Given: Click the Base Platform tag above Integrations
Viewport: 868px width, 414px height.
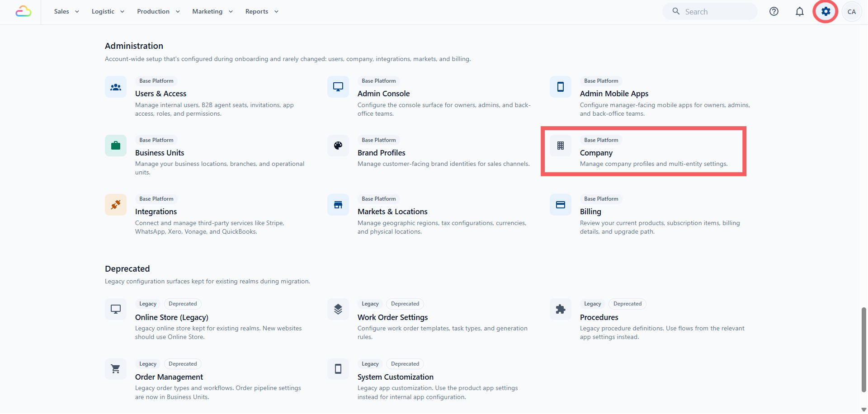Looking at the screenshot, I should point(156,199).
